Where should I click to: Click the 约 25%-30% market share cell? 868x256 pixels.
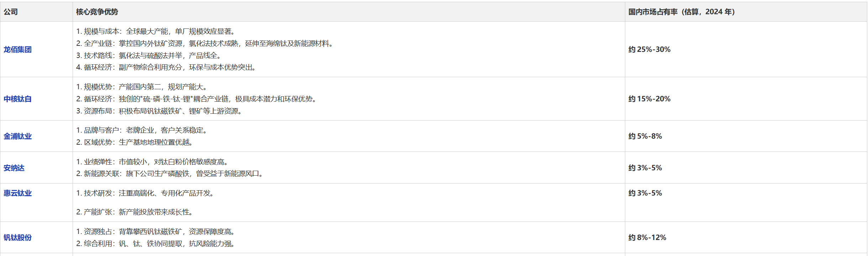coord(649,49)
